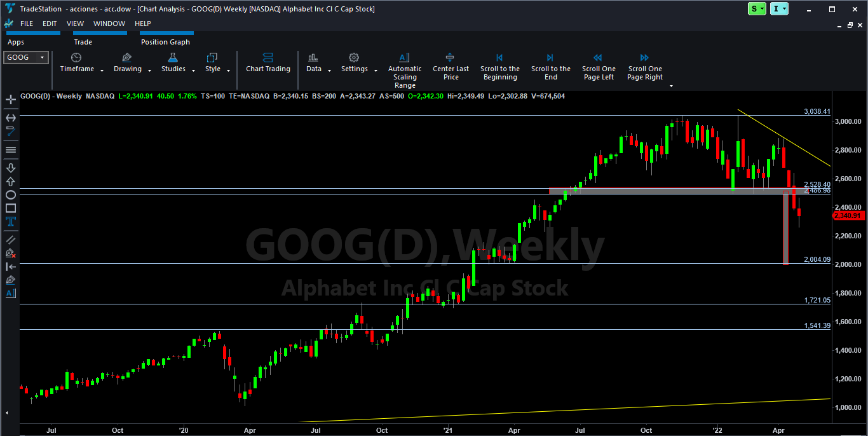
Task: Select the up arrow drawing tool
Action: tap(11, 181)
